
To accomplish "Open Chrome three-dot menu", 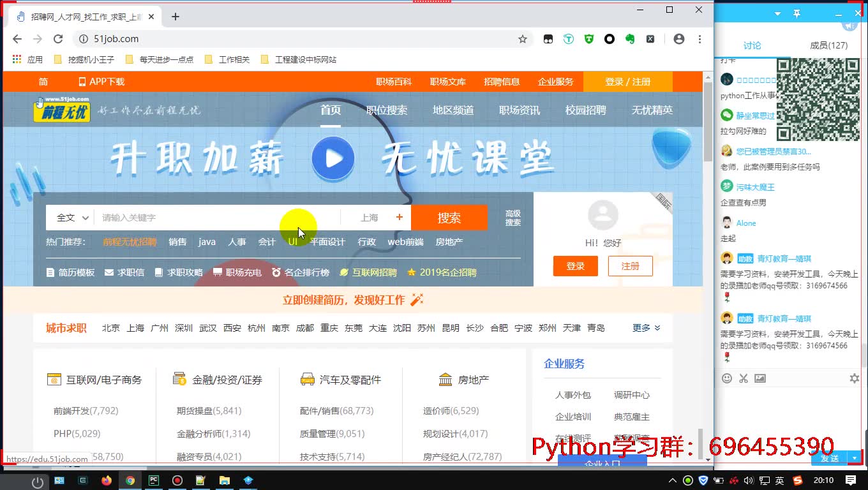I will tap(700, 39).
